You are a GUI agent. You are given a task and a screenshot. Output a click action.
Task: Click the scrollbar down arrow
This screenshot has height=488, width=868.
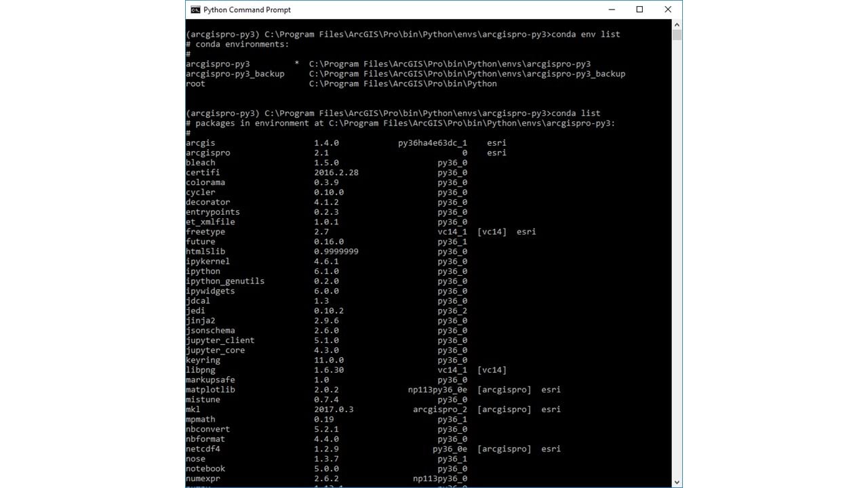coord(677,481)
